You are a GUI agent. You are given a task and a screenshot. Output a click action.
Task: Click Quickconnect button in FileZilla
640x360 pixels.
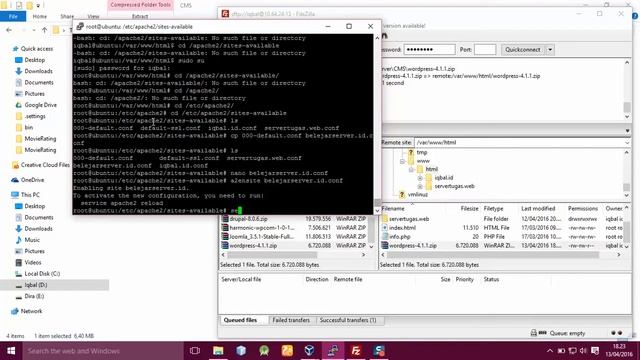[x=522, y=49]
